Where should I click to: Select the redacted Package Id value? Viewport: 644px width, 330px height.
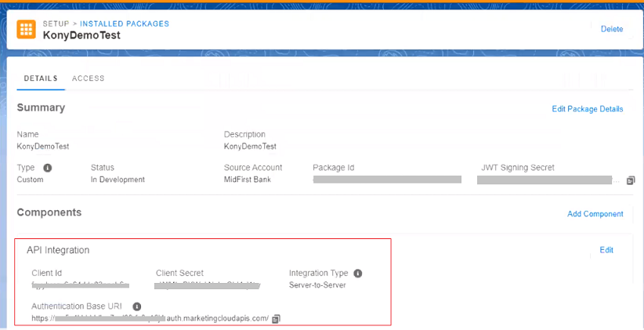pyautogui.click(x=387, y=180)
